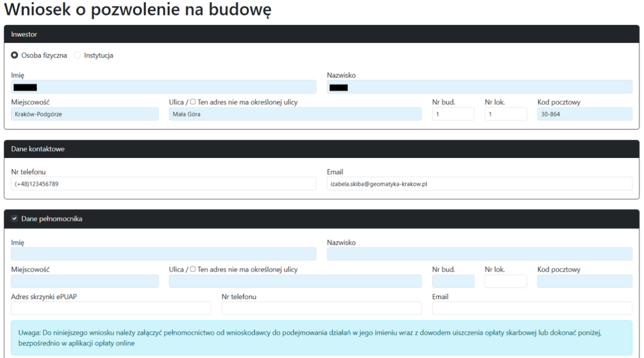Click the empty Imię field under Dane pełnomocnika
This screenshot has height=358, width=644.
tap(164, 254)
